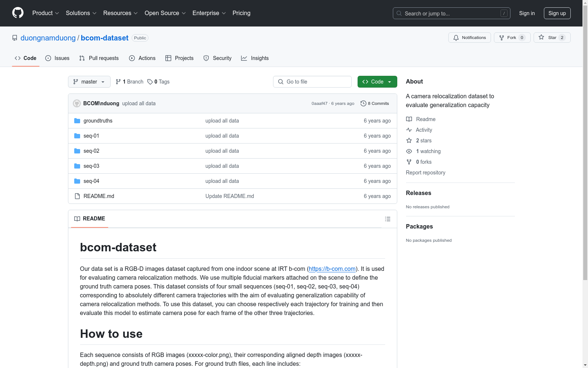Screen dimensions: 588x368
Task: Open commit 0aaaf47 link
Action: click(x=319, y=103)
